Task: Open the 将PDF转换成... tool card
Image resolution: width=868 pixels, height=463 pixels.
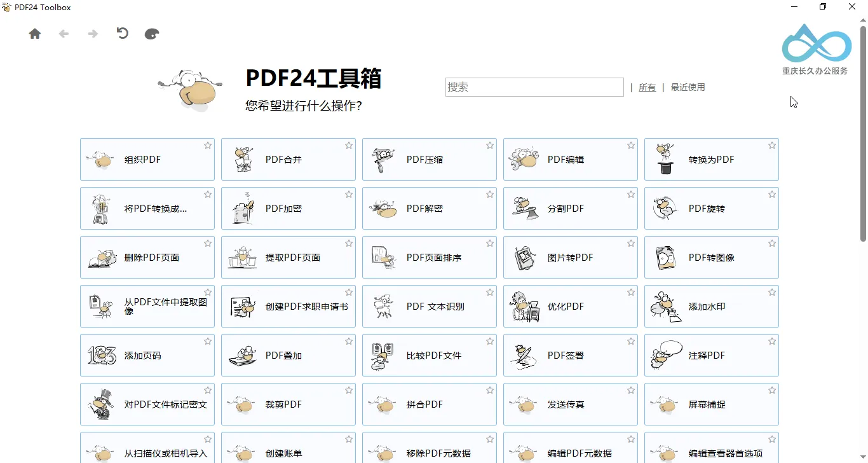Action: (147, 209)
